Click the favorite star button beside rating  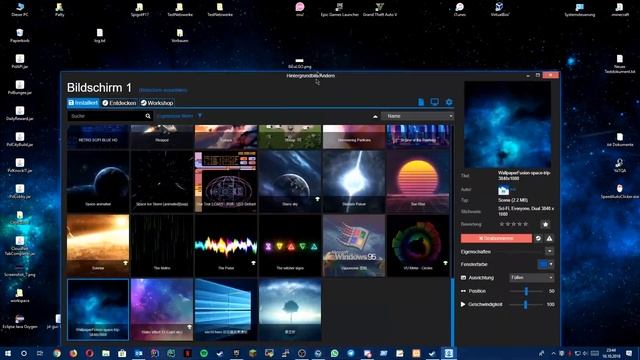point(545,224)
